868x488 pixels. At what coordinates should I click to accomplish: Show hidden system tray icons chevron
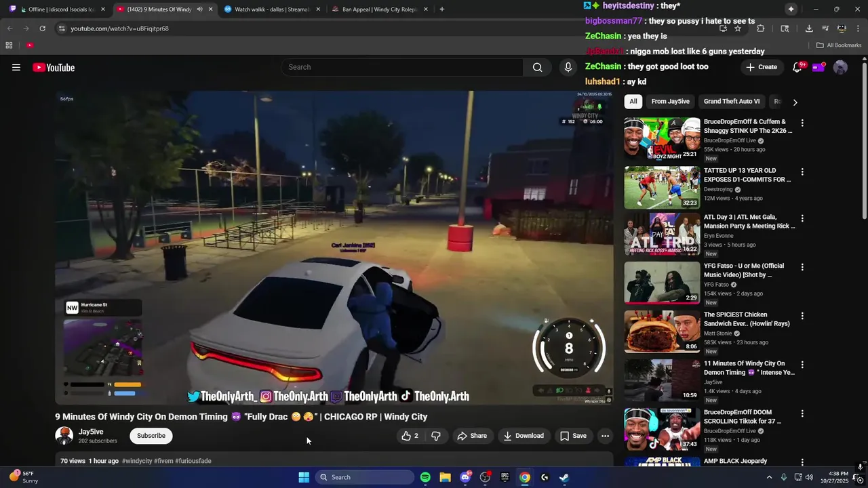[x=769, y=477]
